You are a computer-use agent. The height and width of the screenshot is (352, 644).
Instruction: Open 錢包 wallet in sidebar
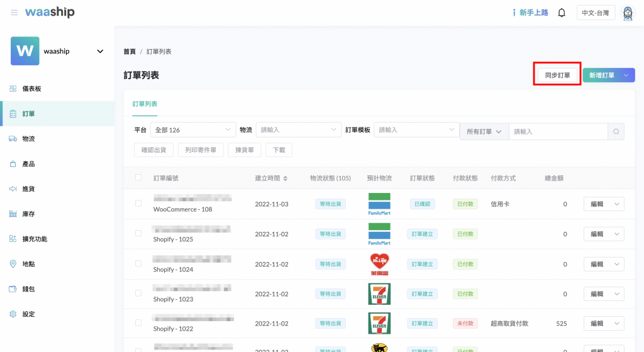[28, 289]
